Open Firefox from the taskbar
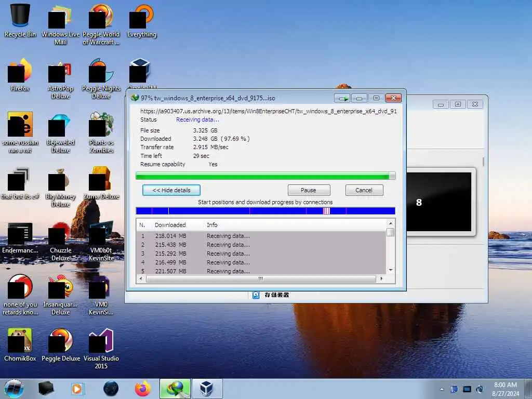 tap(143, 389)
